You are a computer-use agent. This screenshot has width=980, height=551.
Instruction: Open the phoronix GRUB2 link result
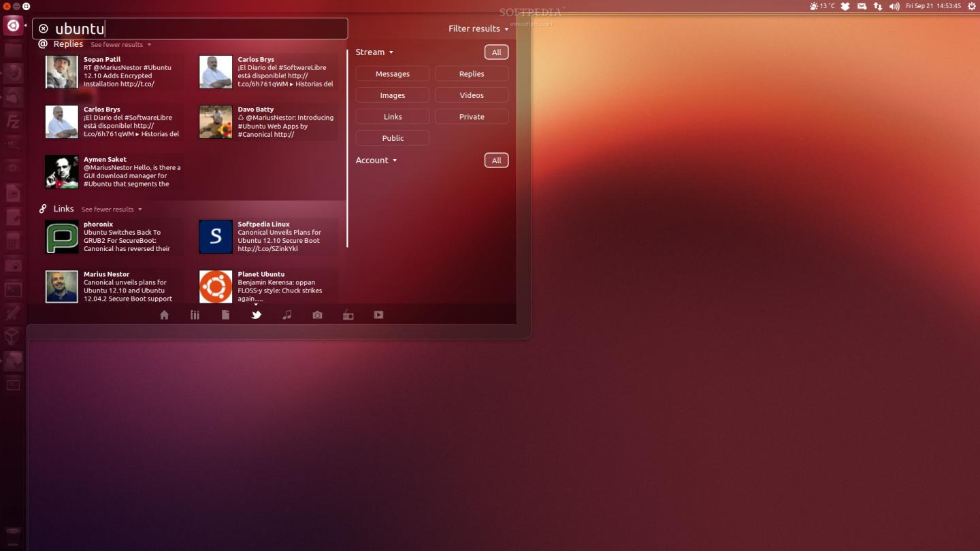click(114, 237)
